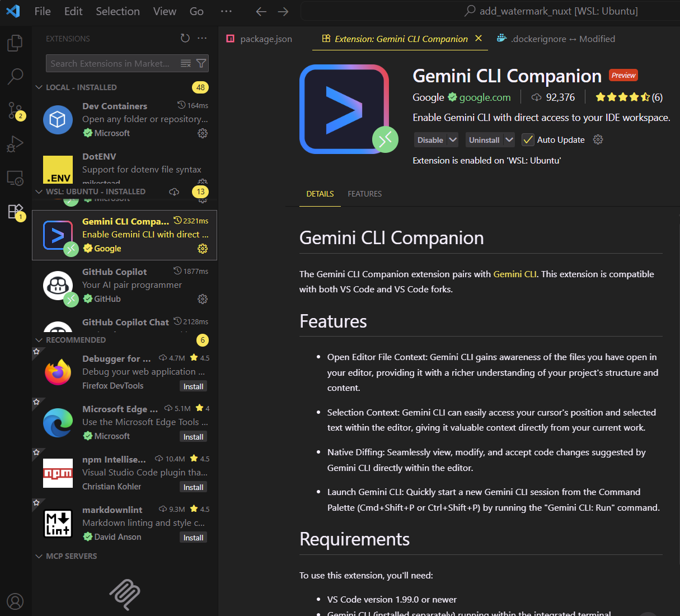Open manage gear for Dev Containers extension

pyautogui.click(x=203, y=133)
